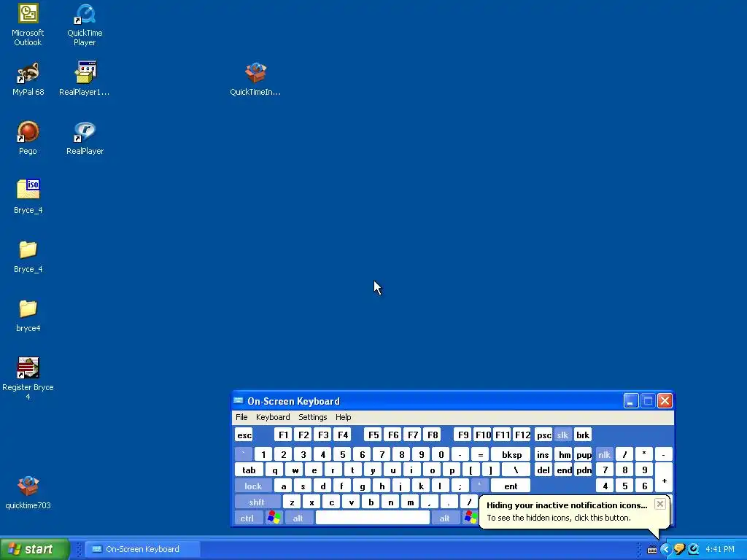Click the F5 function key
The height and width of the screenshot is (560, 747).
click(x=373, y=435)
